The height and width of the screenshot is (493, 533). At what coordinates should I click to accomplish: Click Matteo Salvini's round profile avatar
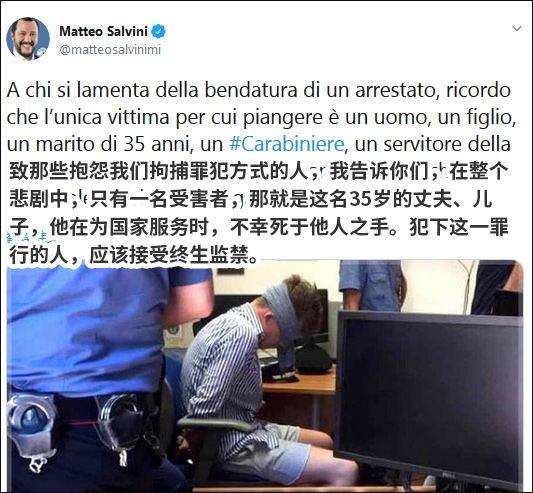tap(28, 39)
